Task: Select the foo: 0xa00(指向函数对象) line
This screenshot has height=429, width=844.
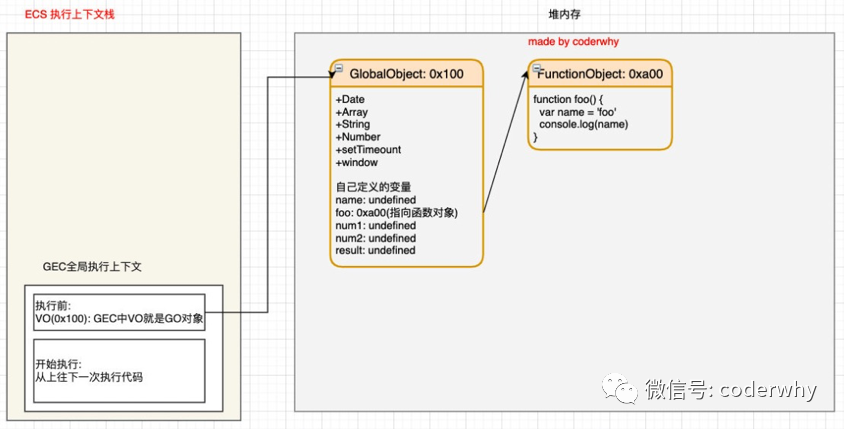Action: [396, 213]
